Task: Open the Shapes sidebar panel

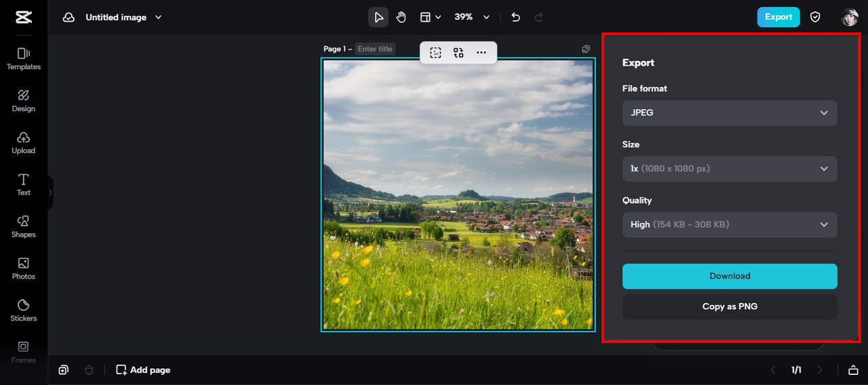Action: 24,227
